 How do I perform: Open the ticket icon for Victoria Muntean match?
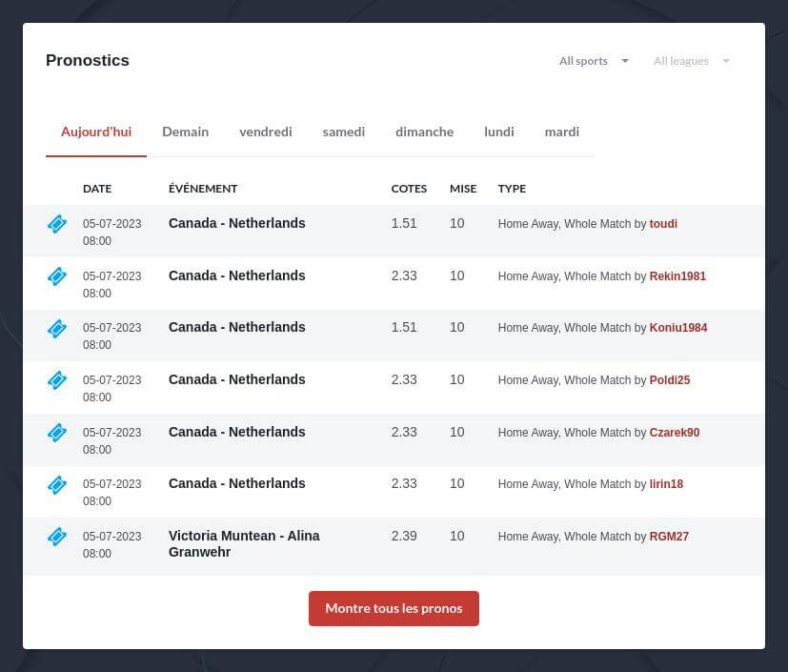tap(57, 537)
